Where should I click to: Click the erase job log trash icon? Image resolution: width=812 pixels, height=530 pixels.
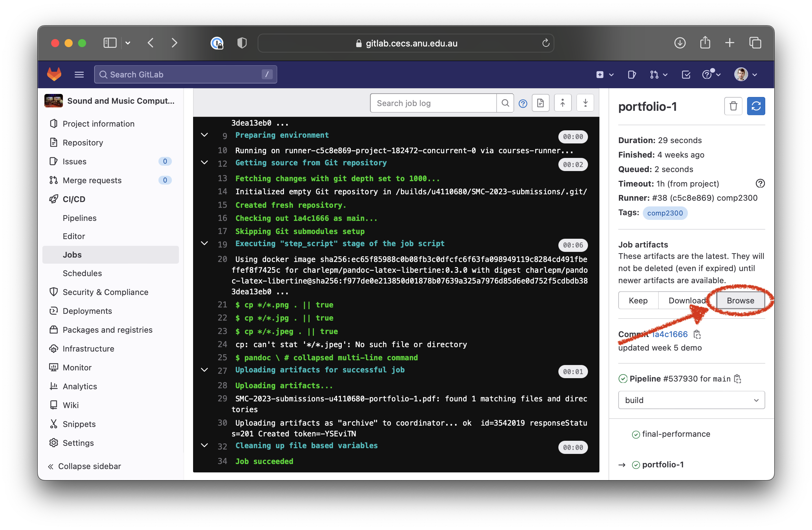tap(733, 106)
